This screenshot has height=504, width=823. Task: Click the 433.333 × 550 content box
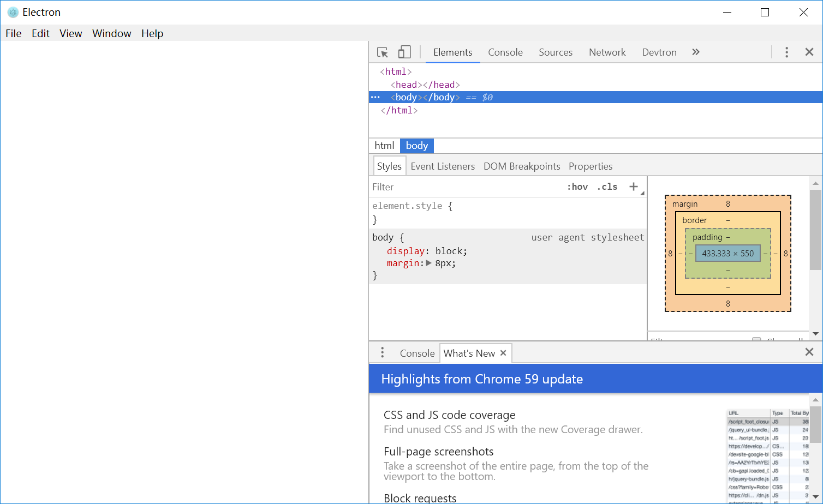728,253
